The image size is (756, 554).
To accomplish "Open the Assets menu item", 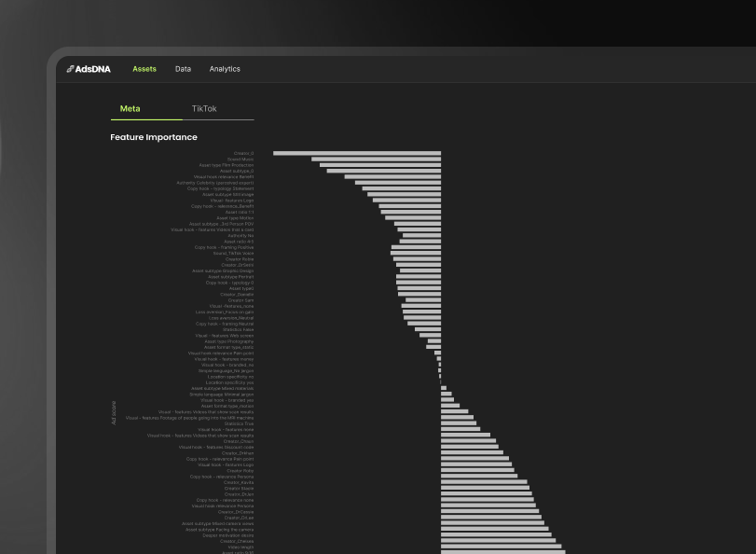I will coord(144,69).
